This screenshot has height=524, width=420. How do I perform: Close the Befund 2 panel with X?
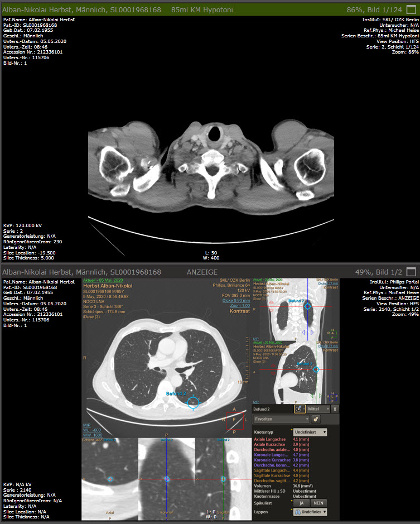click(335, 409)
